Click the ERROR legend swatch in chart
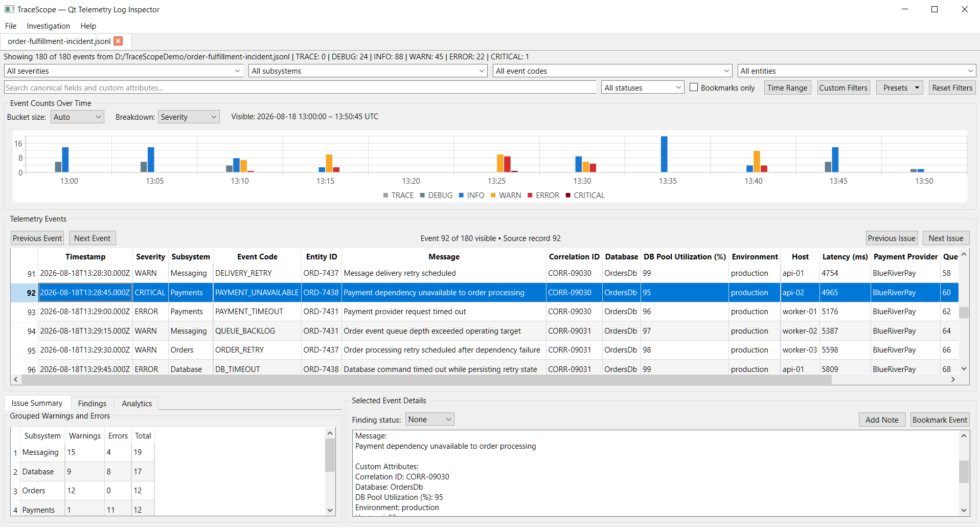 [530, 195]
